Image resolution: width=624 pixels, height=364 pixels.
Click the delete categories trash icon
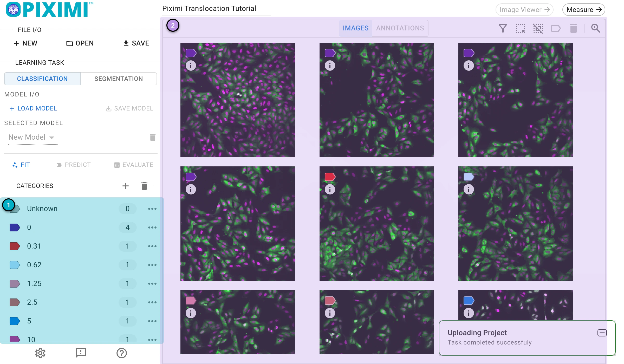(x=144, y=186)
